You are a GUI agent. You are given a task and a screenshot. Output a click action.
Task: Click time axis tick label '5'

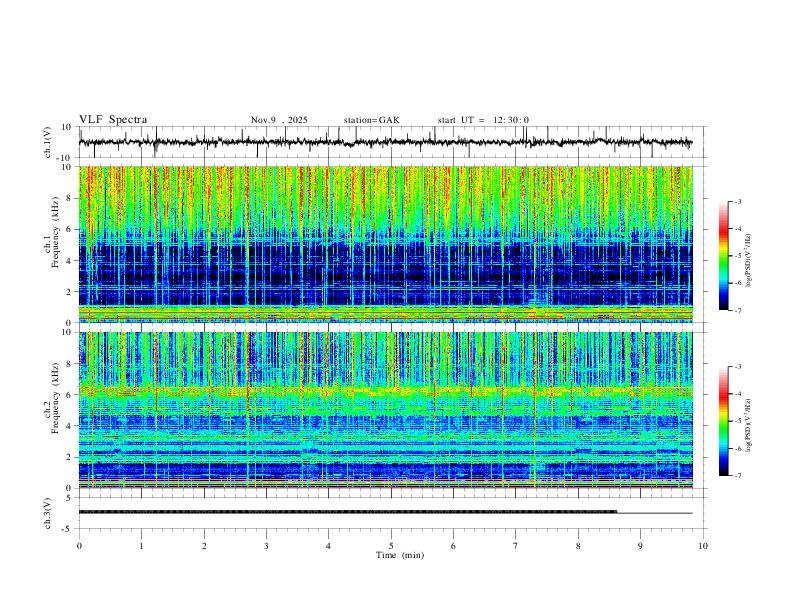coord(391,546)
